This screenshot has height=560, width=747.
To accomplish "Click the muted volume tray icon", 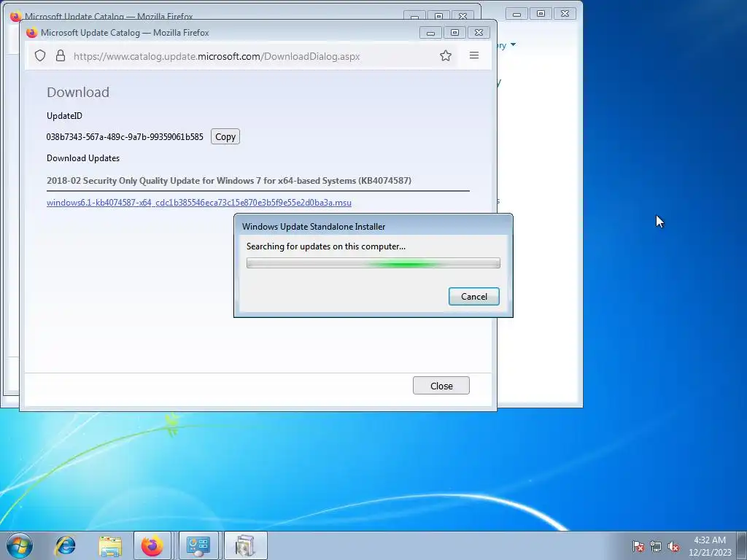I will [673, 546].
